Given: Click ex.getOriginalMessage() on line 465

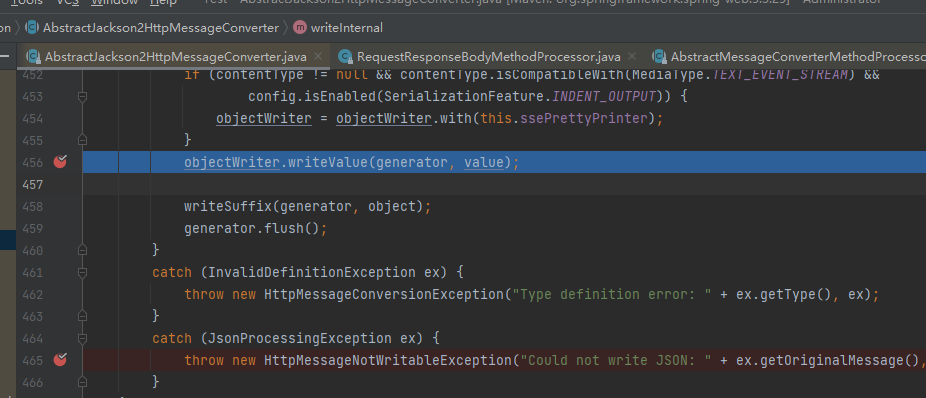Looking at the screenshot, I should coord(827,360).
